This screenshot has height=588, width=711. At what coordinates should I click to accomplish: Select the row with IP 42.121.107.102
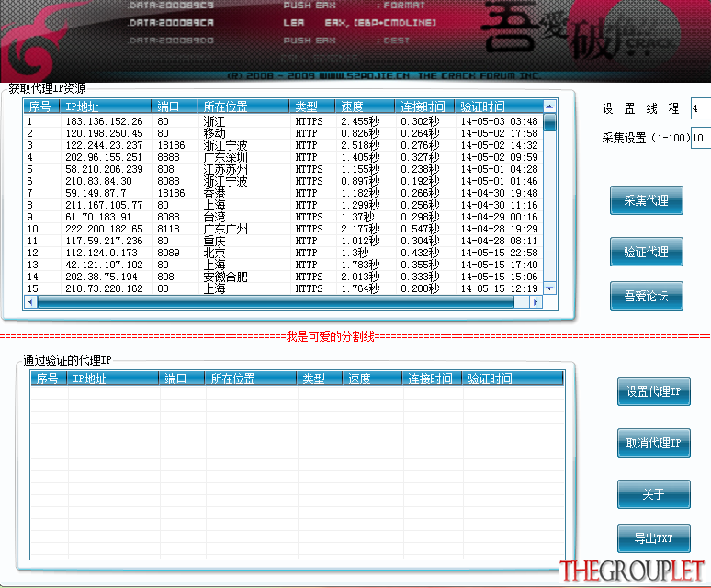[x=284, y=265]
